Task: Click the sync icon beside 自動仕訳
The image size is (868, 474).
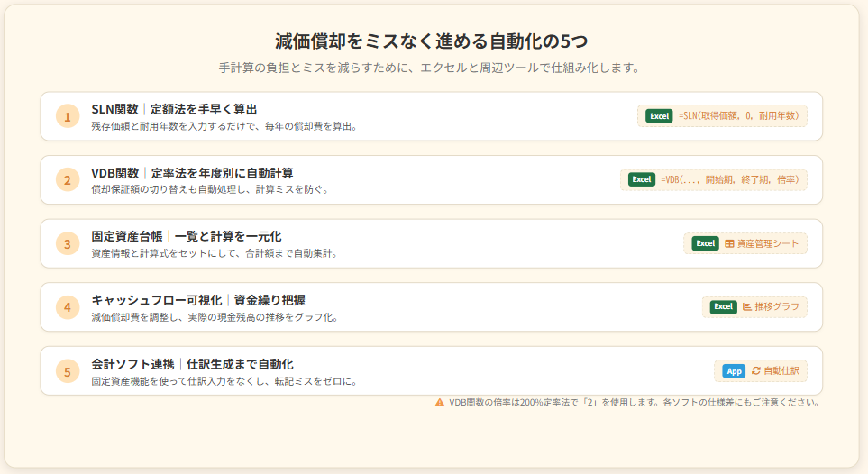Action: tap(755, 370)
